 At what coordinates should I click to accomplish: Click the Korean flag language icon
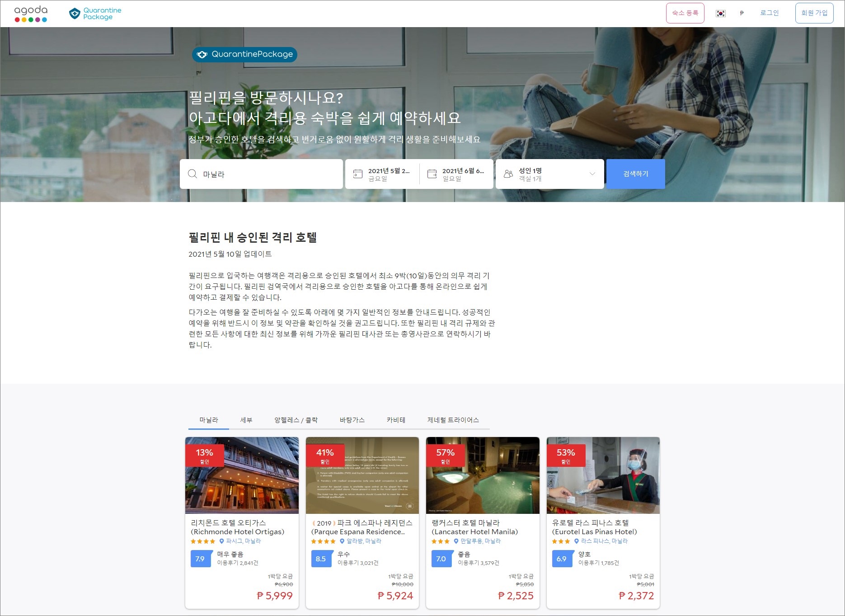[721, 13]
